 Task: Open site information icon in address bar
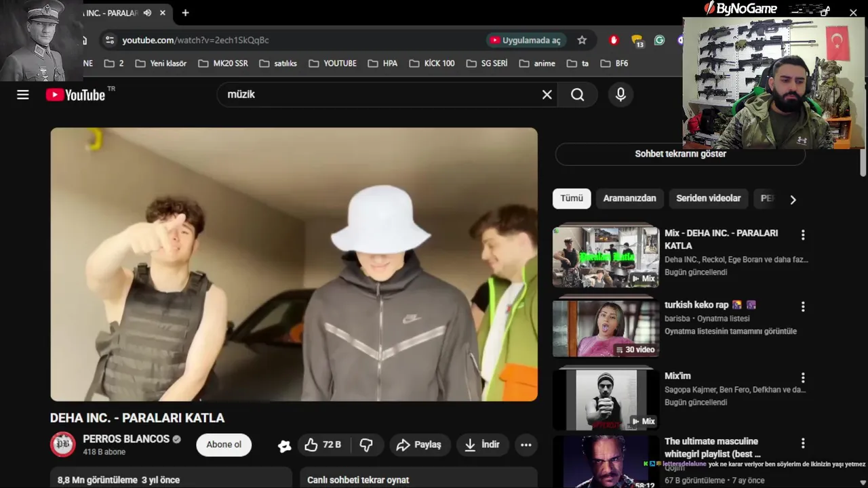click(110, 40)
